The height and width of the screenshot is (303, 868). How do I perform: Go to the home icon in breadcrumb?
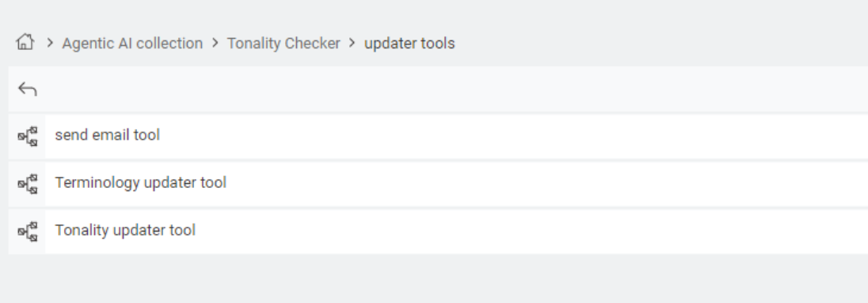tap(25, 42)
